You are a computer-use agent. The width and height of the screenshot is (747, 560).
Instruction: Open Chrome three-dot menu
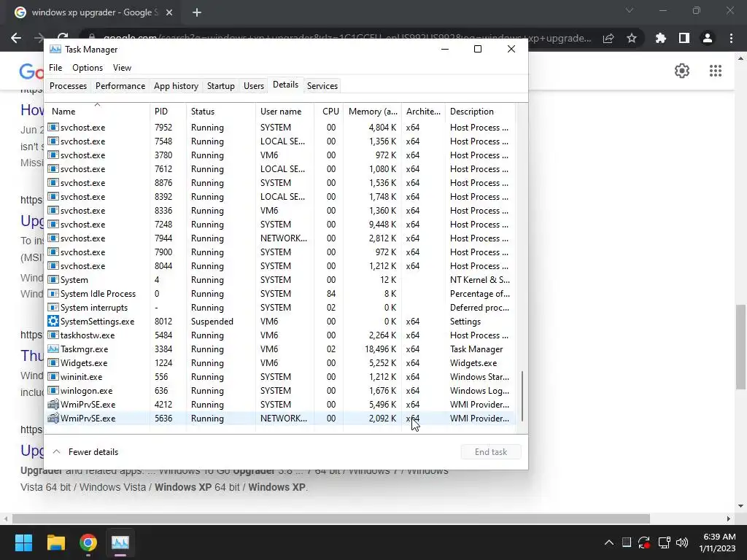pos(731,38)
